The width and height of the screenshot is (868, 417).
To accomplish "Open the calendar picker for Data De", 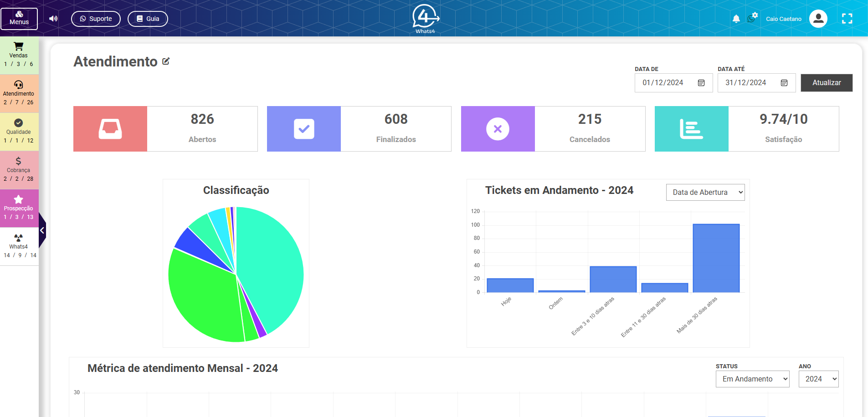I will pyautogui.click(x=701, y=83).
